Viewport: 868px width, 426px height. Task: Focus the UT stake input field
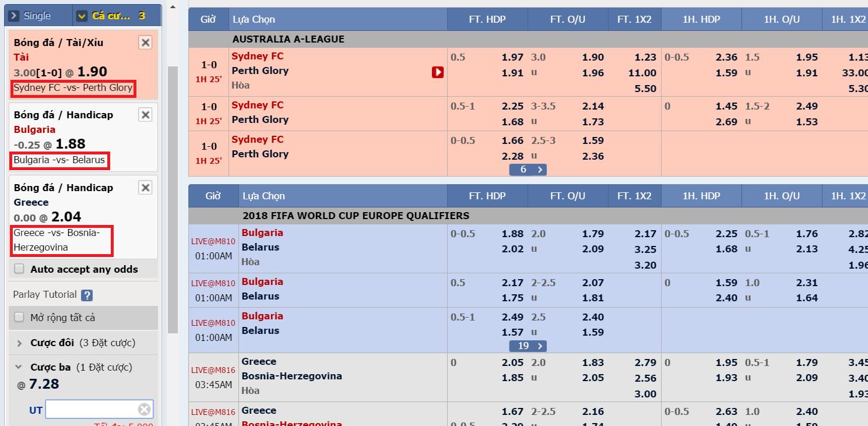(92, 409)
